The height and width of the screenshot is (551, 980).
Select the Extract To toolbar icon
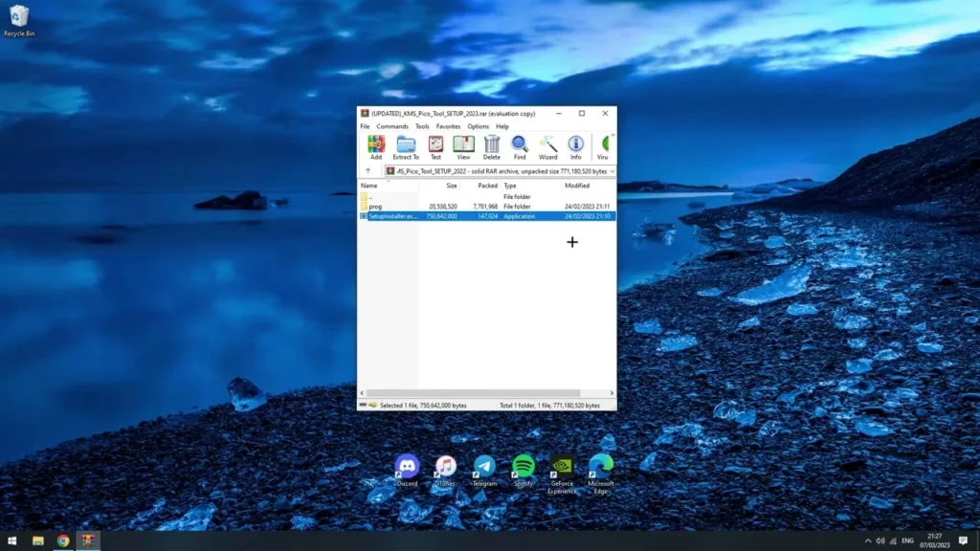[406, 147]
